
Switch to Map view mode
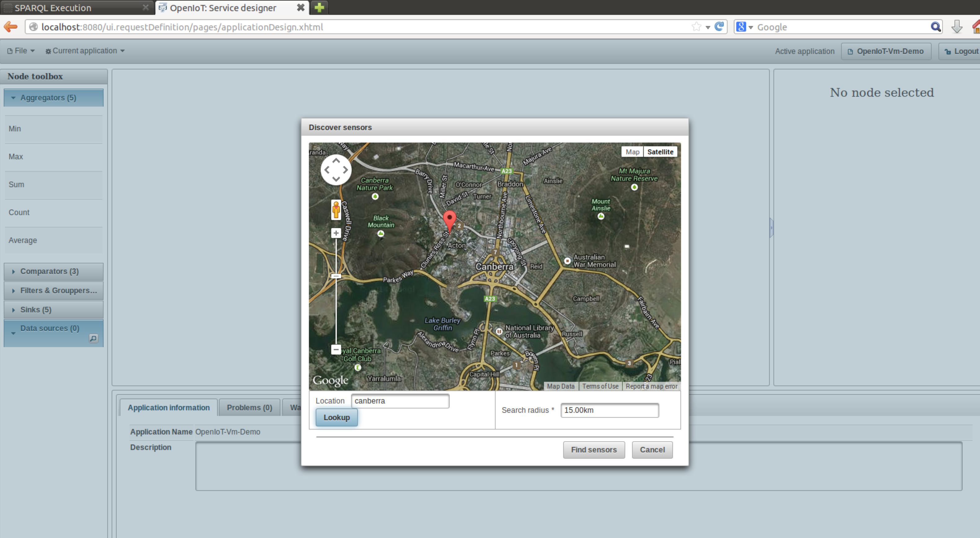point(631,152)
